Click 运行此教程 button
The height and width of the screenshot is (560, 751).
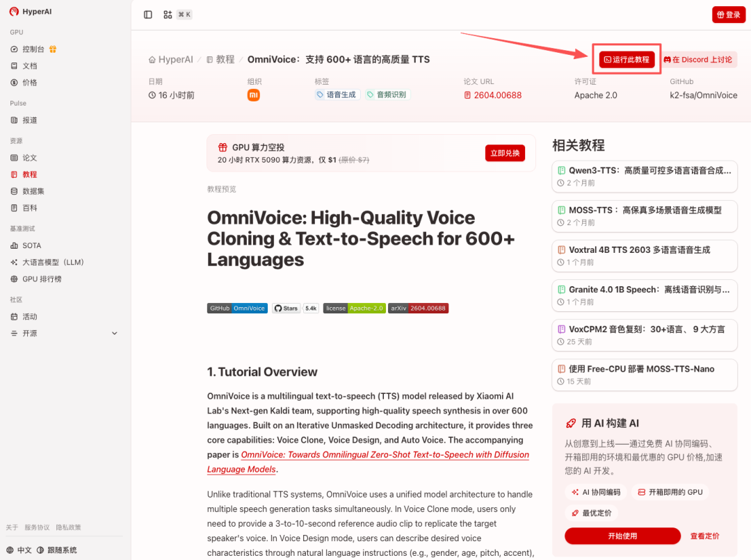(627, 59)
